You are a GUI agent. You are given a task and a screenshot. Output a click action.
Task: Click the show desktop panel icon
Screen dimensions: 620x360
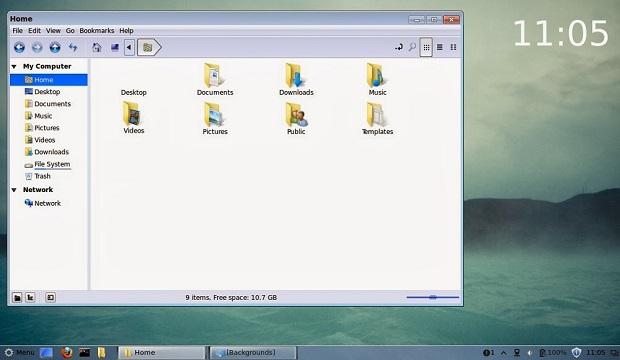tap(46, 352)
